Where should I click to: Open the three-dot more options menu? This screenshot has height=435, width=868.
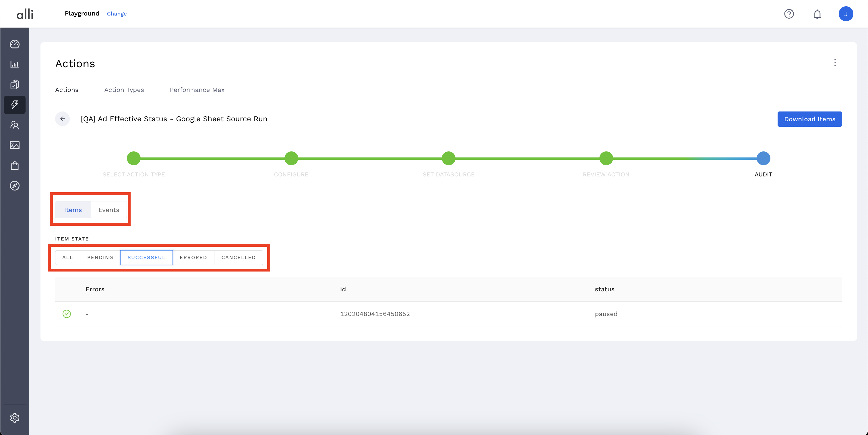[x=835, y=62]
